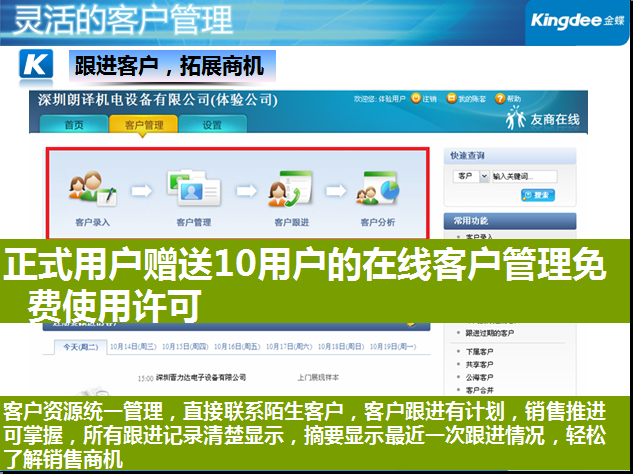Click the 上门展现样本 follow-up note

[x=318, y=378]
